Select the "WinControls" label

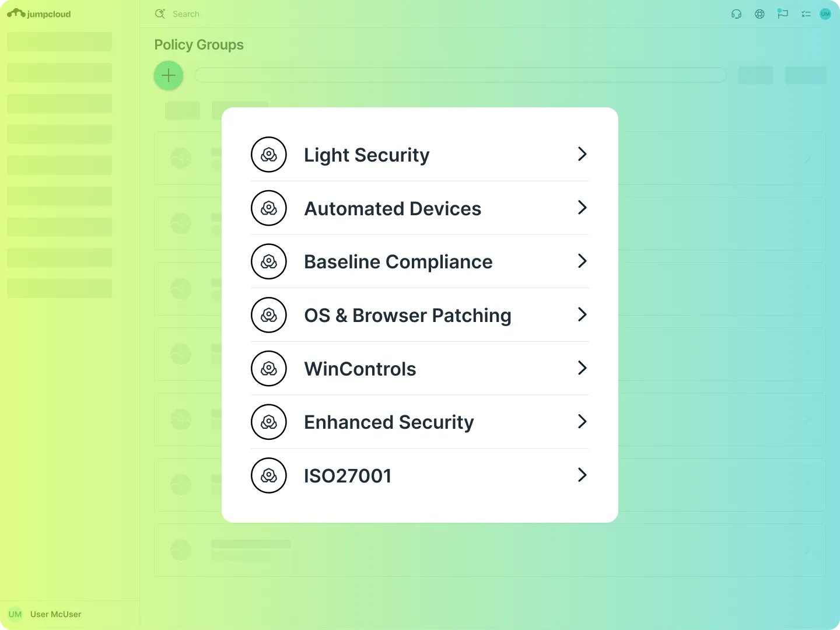pyautogui.click(x=360, y=369)
